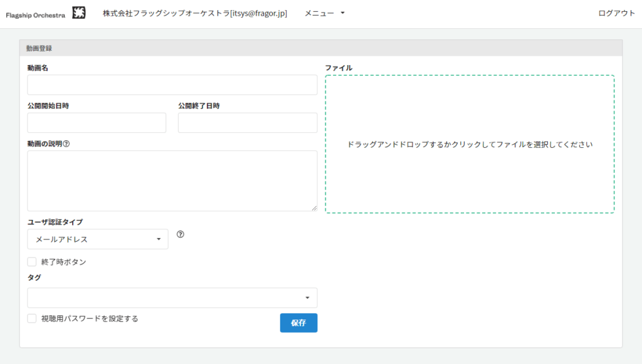Toggle 視聴用パスワードを設定する checkbox
Screen dimensions: 642x364
pyautogui.click(x=32, y=318)
